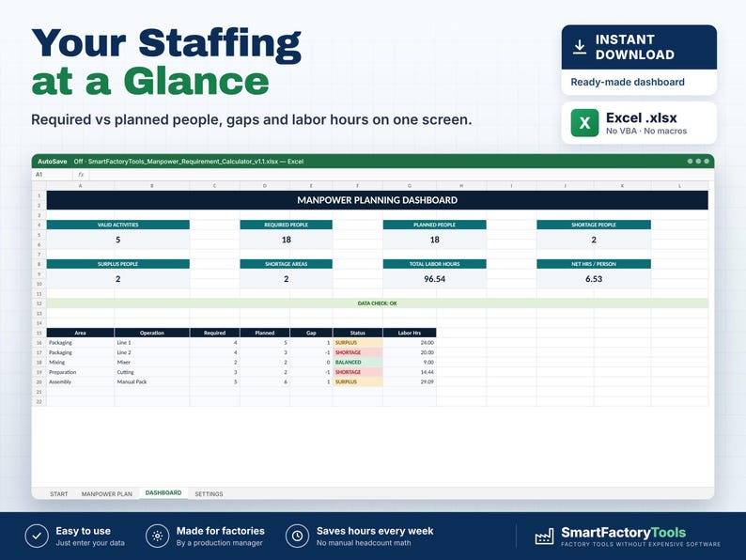Select the Cutting operation cell
The image size is (746, 560).
tap(152, 372)
